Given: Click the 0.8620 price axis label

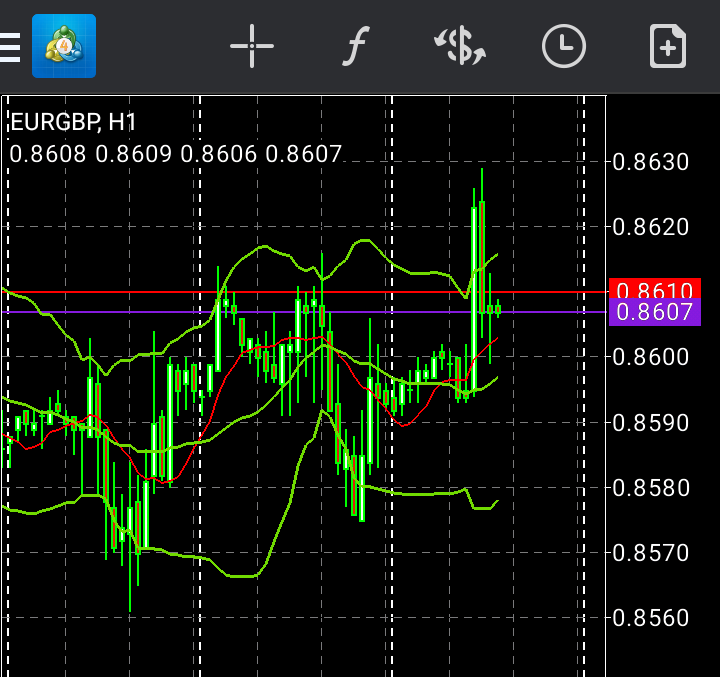Looking at the screenshot, I should [x=651, y=227].
